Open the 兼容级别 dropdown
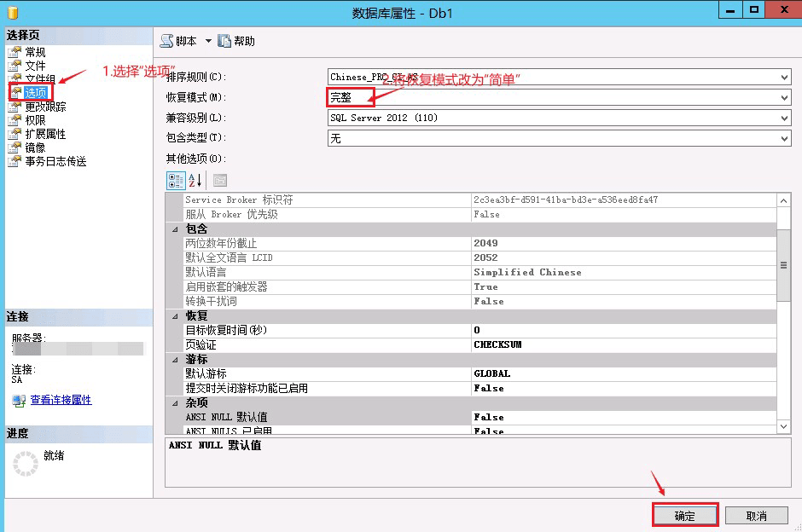The image size is (802, 532). click(x=784, y=119)
